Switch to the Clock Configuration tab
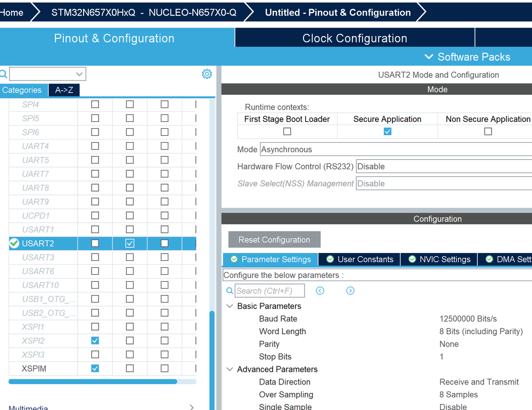The width and height of the screenshot is (532, 410). click(355, 38)
